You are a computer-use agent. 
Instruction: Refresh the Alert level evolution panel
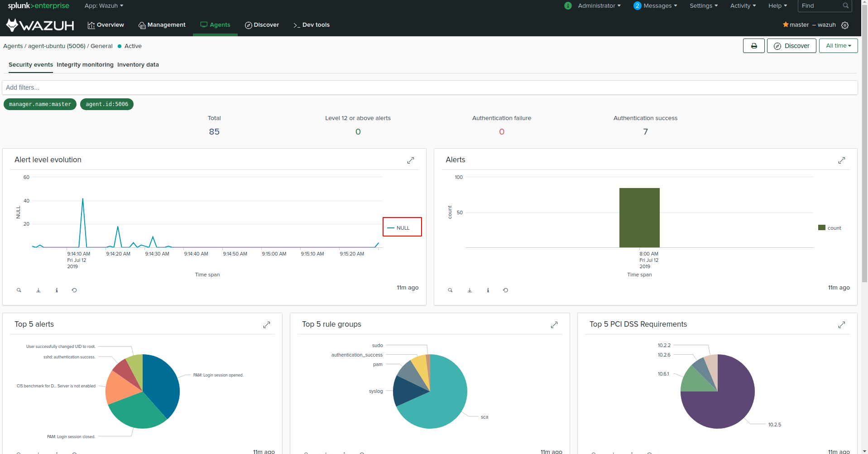point(74,290)
